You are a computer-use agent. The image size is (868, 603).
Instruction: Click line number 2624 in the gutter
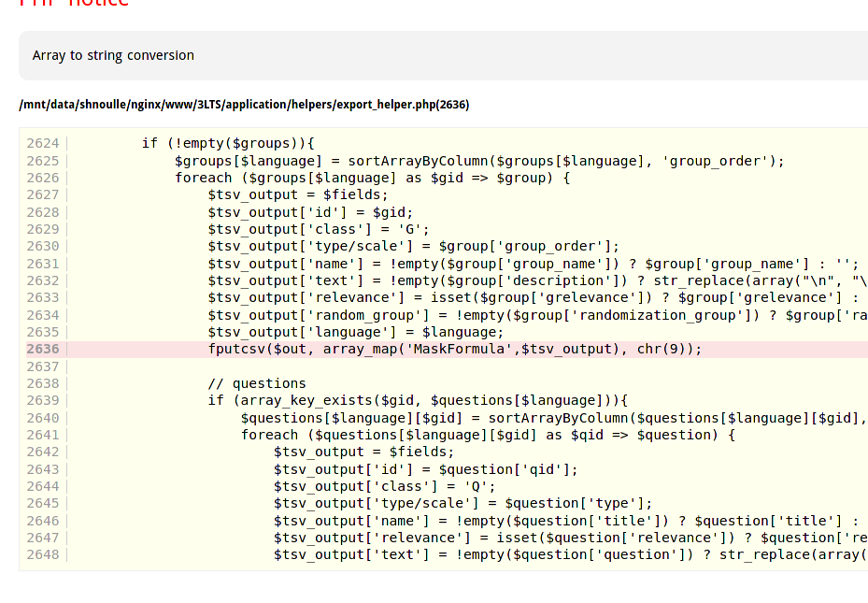click(x=43, y=143)
